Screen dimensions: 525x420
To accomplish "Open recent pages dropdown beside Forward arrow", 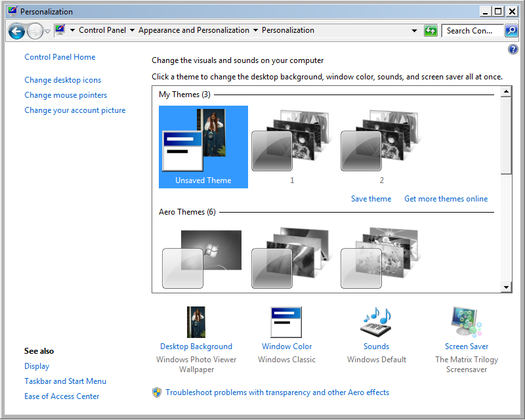I will pos(47,31).
